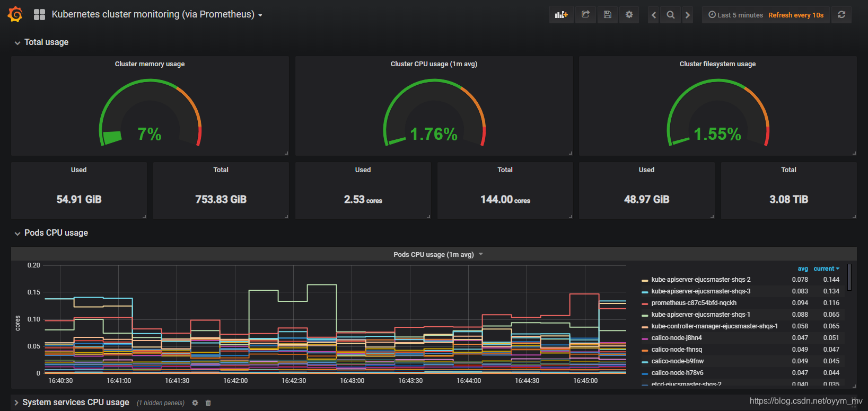This screenshot has width=868, height=411.
Task: Toggle kube-apiserver-ejucsmaster-shqs-3 series
Action: (x=700, y=291)
